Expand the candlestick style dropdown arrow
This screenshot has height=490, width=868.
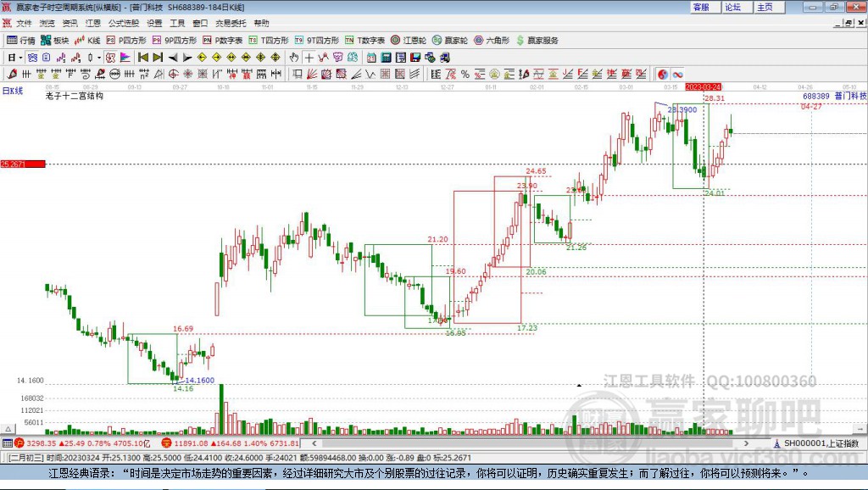click(x=99, y=58)
